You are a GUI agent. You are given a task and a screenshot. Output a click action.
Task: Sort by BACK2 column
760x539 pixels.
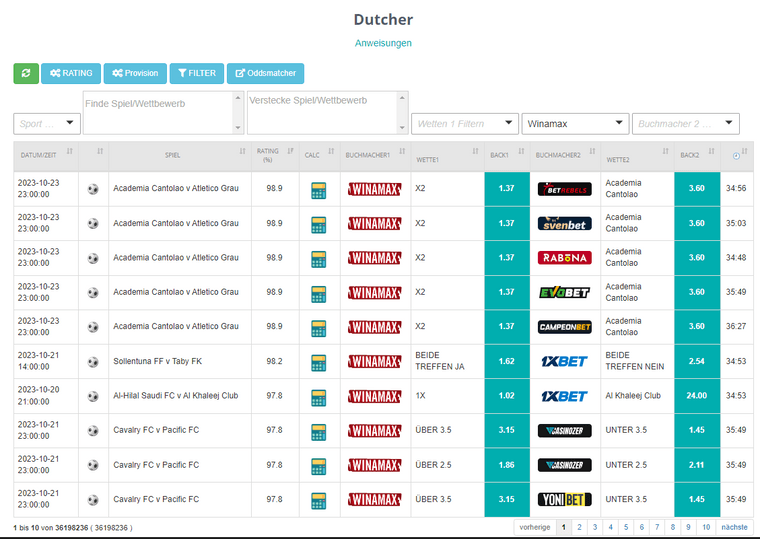point(697,156)
